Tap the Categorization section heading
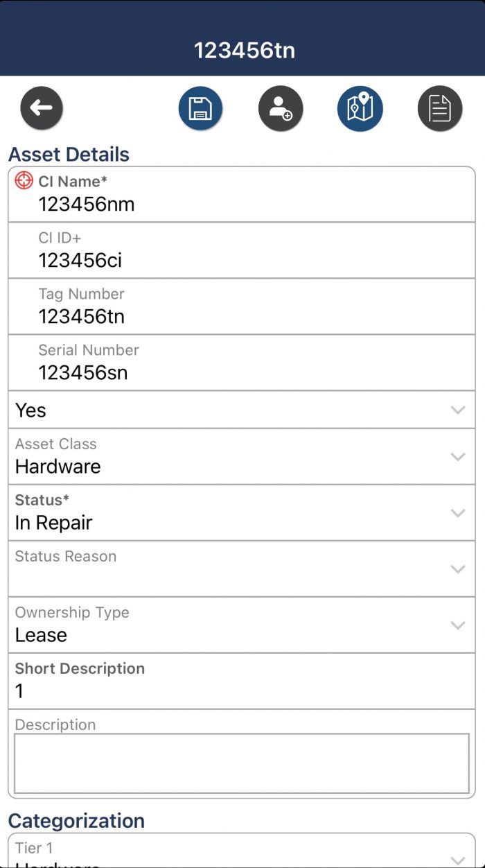Viewport: 485px width, 868px height. pyautogui.click(x=76, y=821)
